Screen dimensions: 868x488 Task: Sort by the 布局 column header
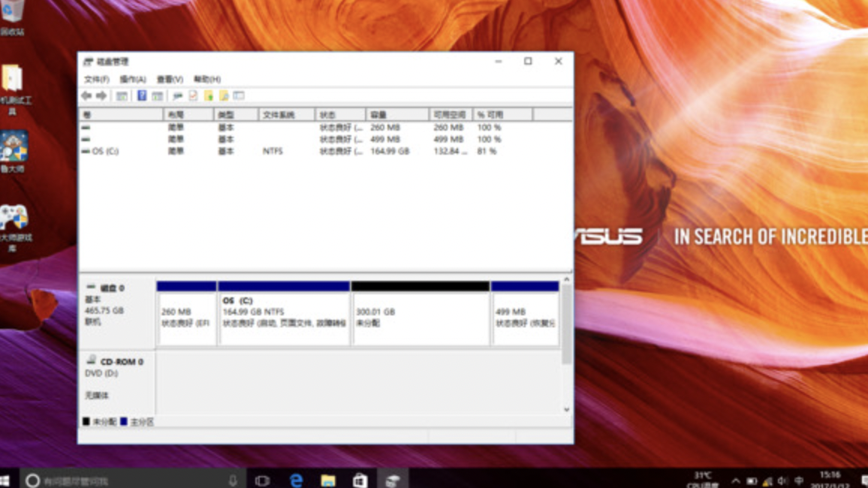[188, 115]
